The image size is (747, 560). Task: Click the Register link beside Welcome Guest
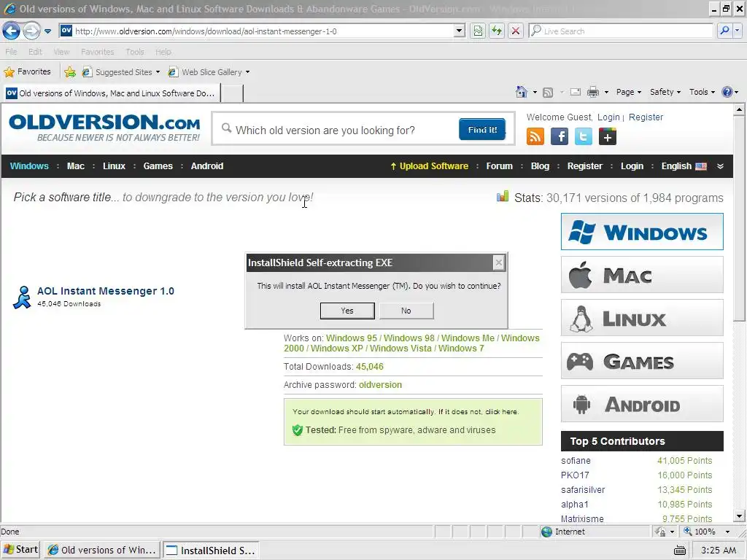[x=646, y=117]
